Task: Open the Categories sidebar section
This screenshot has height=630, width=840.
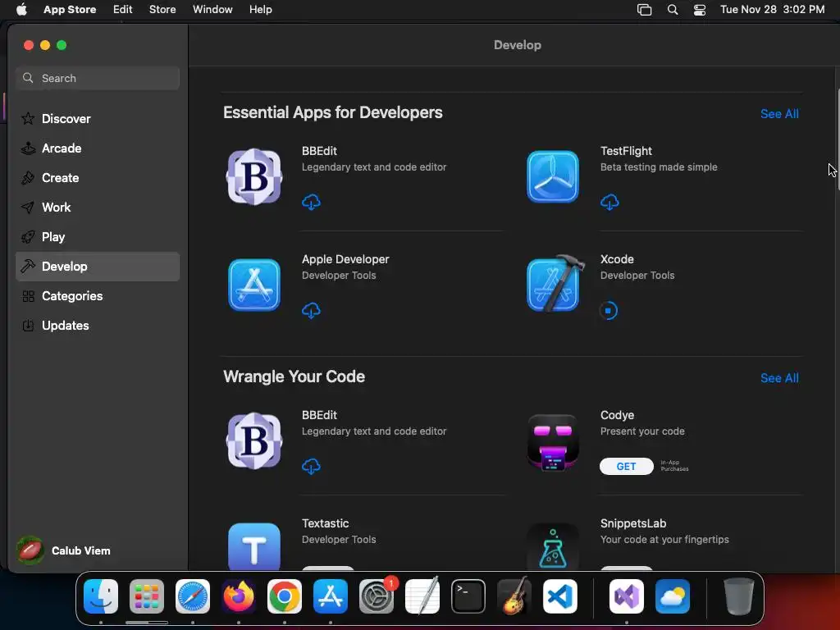Action: click(x=98, y=295)
